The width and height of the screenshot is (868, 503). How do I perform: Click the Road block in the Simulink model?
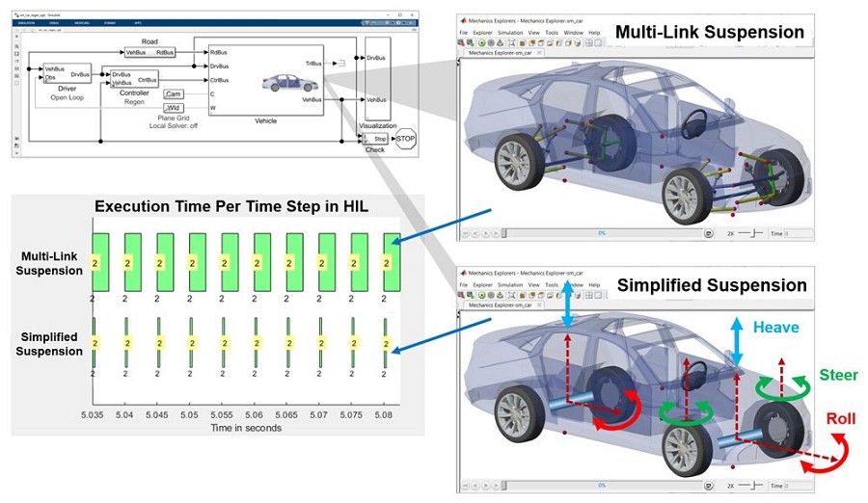tap(150, 52)
